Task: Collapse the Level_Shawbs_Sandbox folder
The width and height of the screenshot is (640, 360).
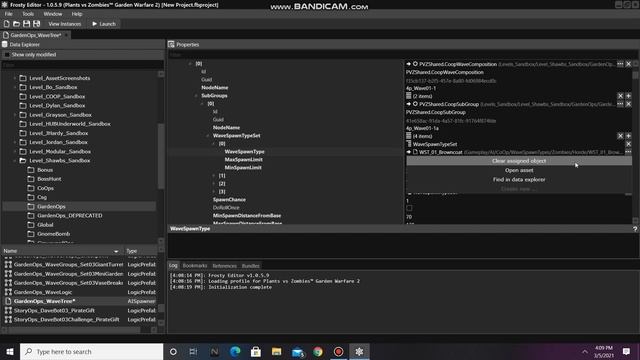Action: click(15, 160)
